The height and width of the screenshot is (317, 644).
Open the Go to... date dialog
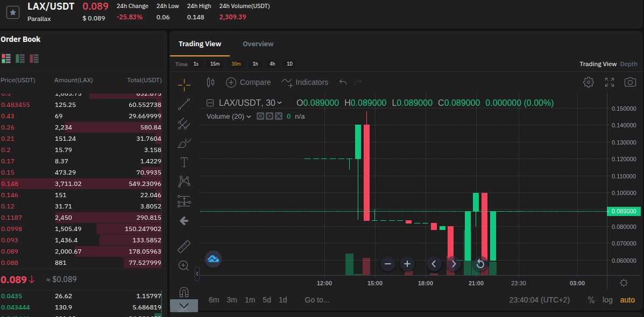(317, 300)
